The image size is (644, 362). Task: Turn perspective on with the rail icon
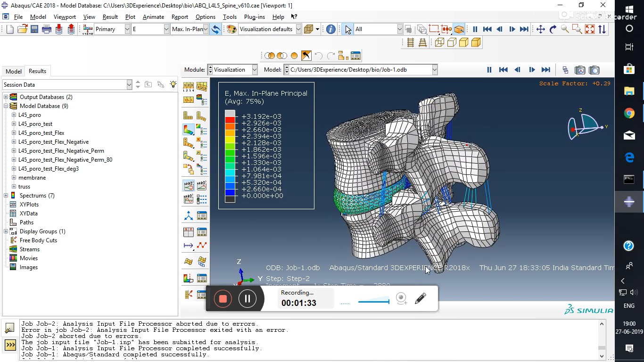(x=422, y=42)
